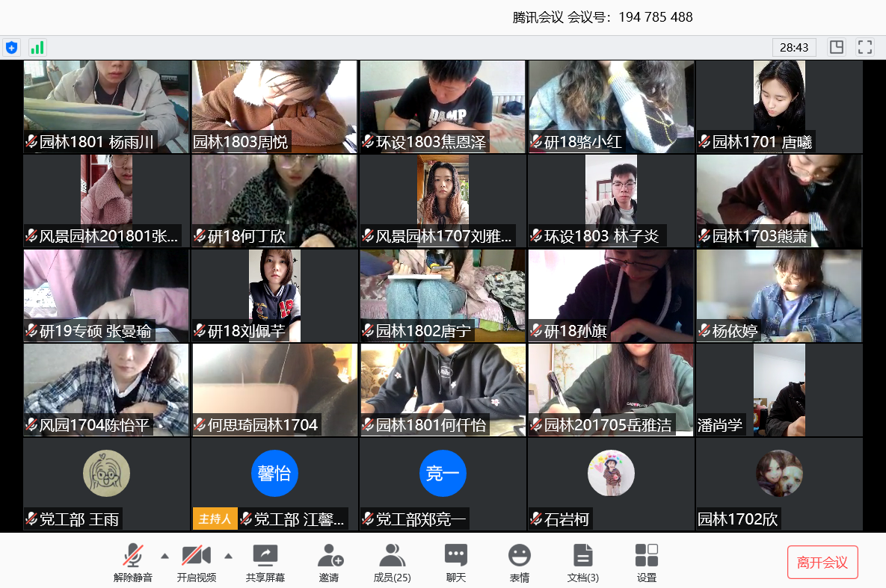Open the green network signal indicator
The width and height of the screenshot is (886, 588).
(37, 48)
